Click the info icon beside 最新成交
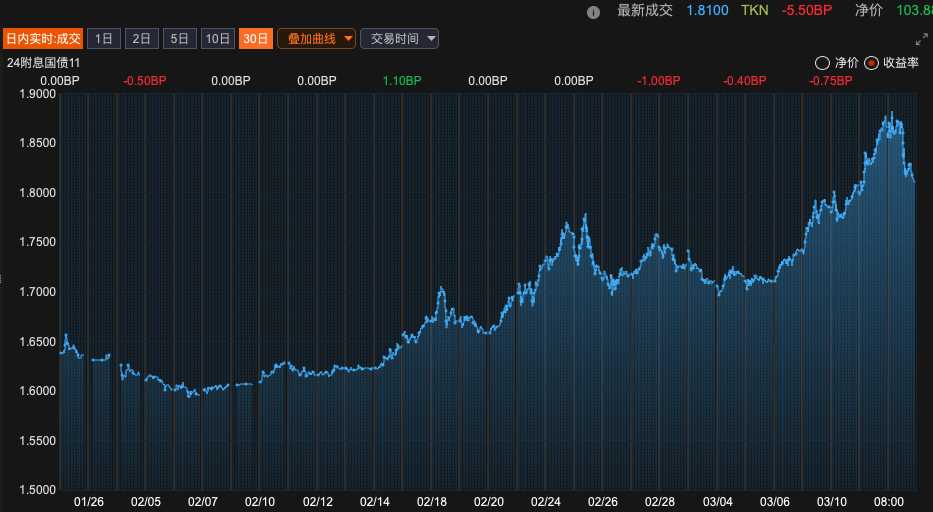The height and width of the screenshot is (512, 933). 593,12
